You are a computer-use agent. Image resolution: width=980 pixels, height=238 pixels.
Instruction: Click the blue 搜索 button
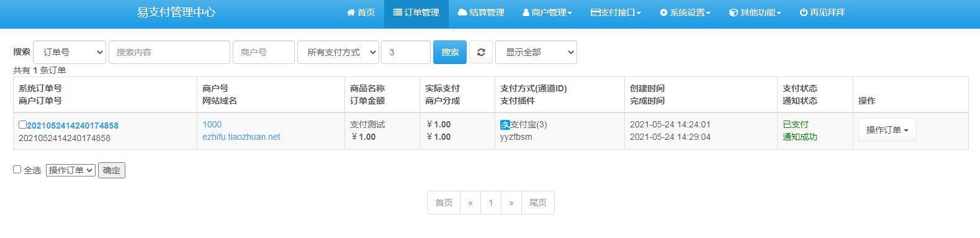pyautogui.click(x=450, y=52)
